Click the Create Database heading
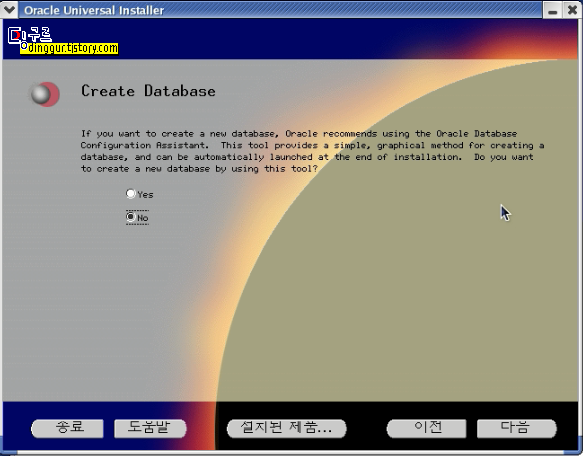 148,91
